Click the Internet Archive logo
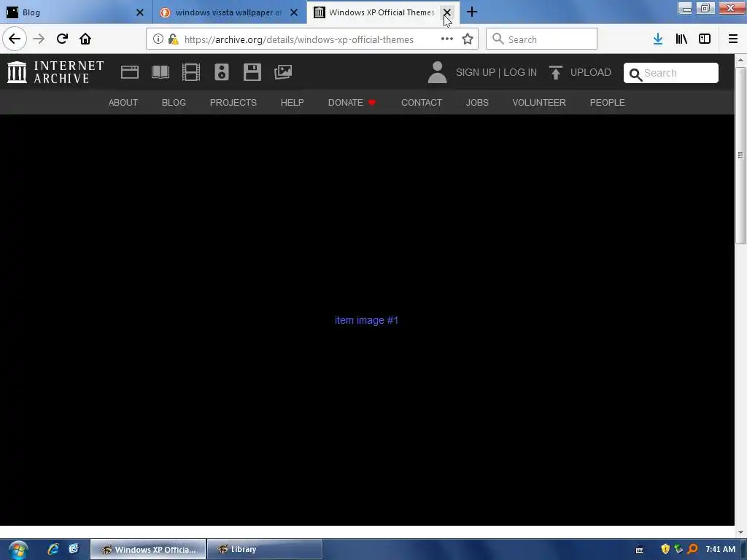 [55, 72]
